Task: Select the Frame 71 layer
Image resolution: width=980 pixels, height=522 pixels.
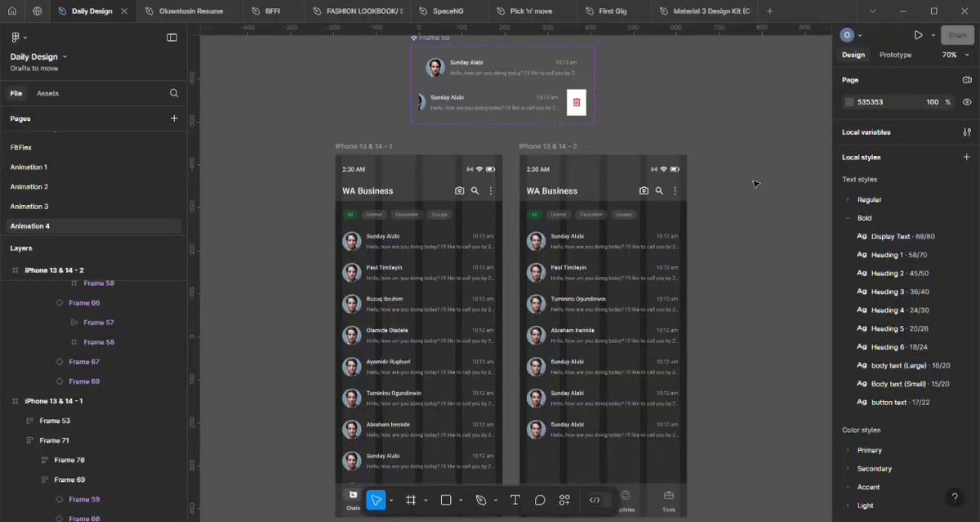Action: click(x=55, y=440)
